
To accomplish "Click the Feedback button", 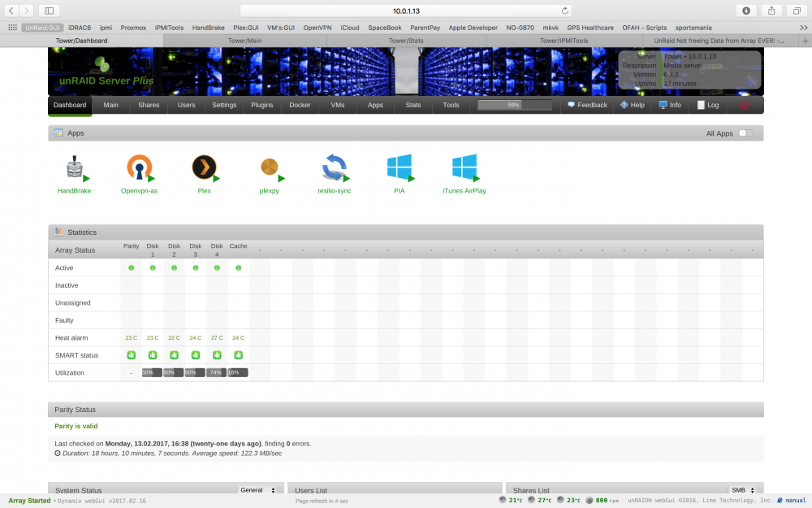I will coord(587,105).
